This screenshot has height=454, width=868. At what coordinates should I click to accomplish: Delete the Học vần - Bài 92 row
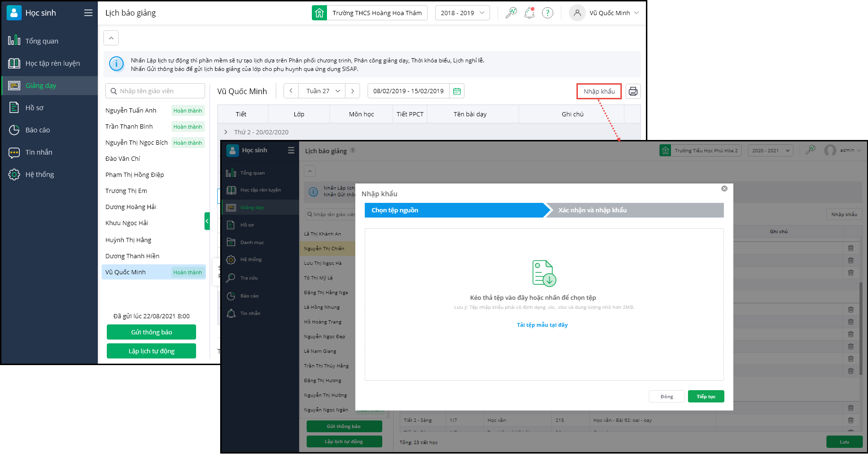tap(851, 420)
